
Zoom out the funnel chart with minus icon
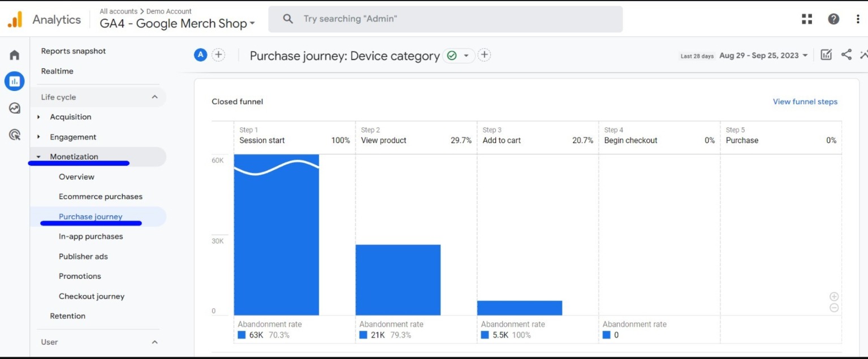[834, 308]
